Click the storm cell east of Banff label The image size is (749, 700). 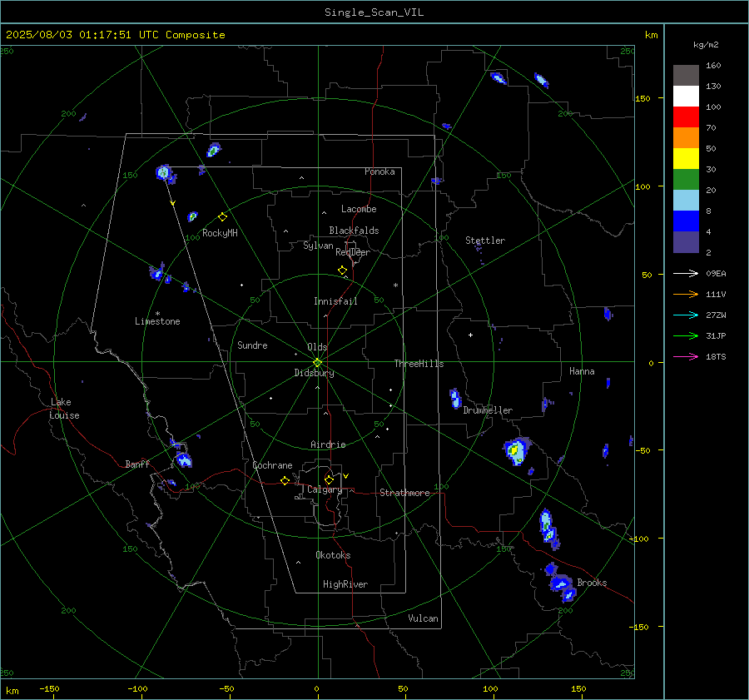[x=183, y=459]
